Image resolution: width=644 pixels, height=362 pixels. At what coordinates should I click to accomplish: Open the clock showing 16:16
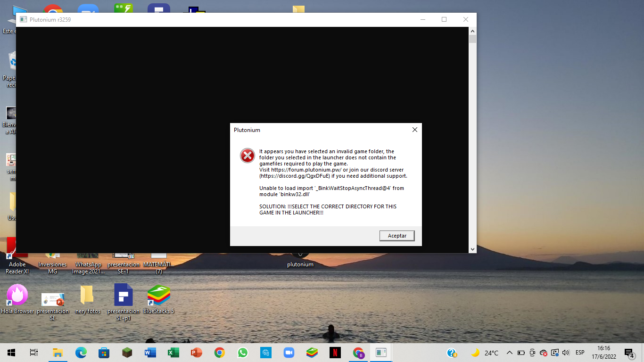click(x=603, y=353)
